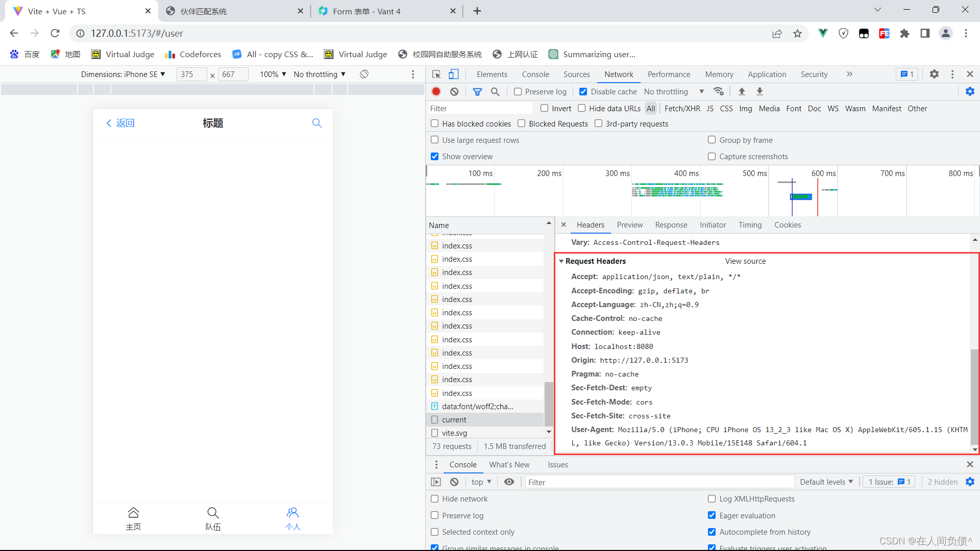Toggle the device toolbar icon
The width and height of the screenshot is (980, 551).
click(454, 74)
